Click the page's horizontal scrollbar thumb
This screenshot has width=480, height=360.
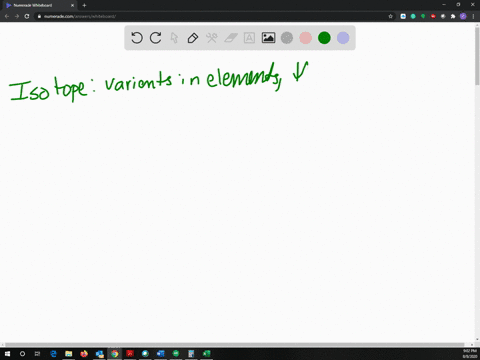coord(235,345)
